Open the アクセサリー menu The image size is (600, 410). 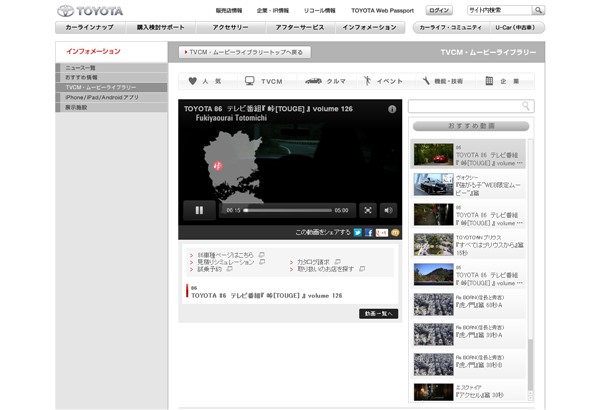[230, 28]
